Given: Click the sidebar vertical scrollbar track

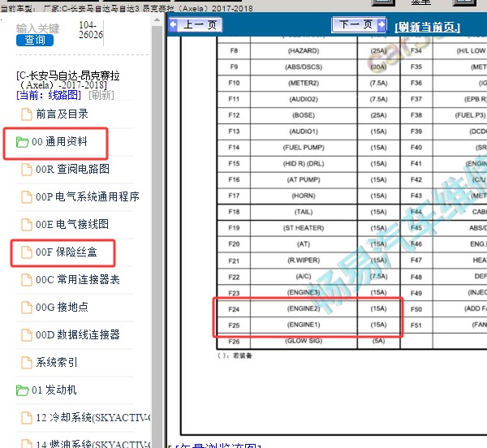Looking at the screenshot, I should tap(157, 237).
